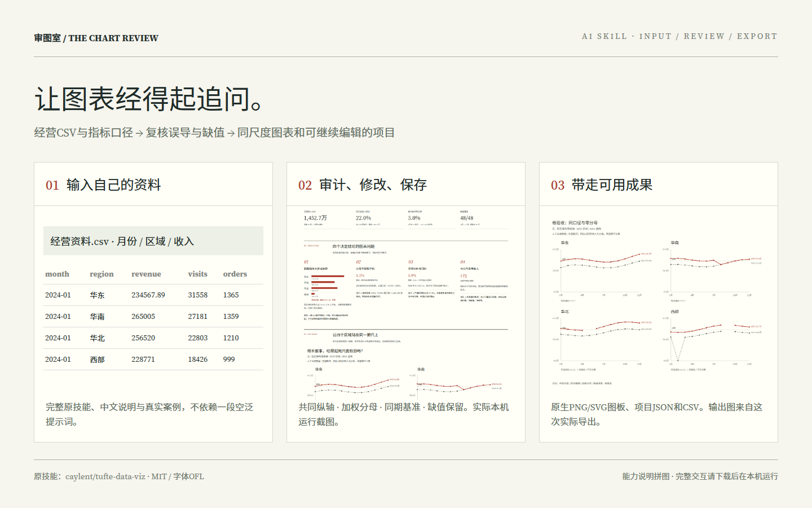
Task: Click the footer note 能力说明拼图 · 完整交互请下载后在本机运行
Action: 700,476
